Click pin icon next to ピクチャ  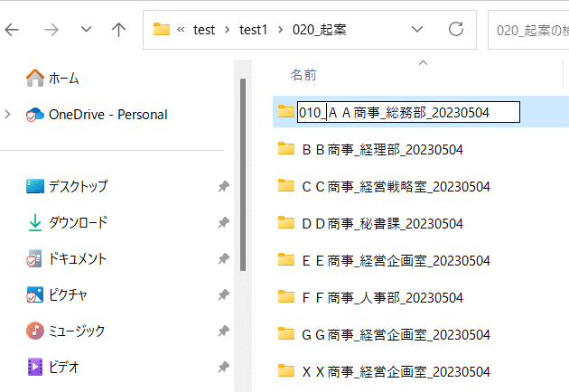click(x=224, y=294)
